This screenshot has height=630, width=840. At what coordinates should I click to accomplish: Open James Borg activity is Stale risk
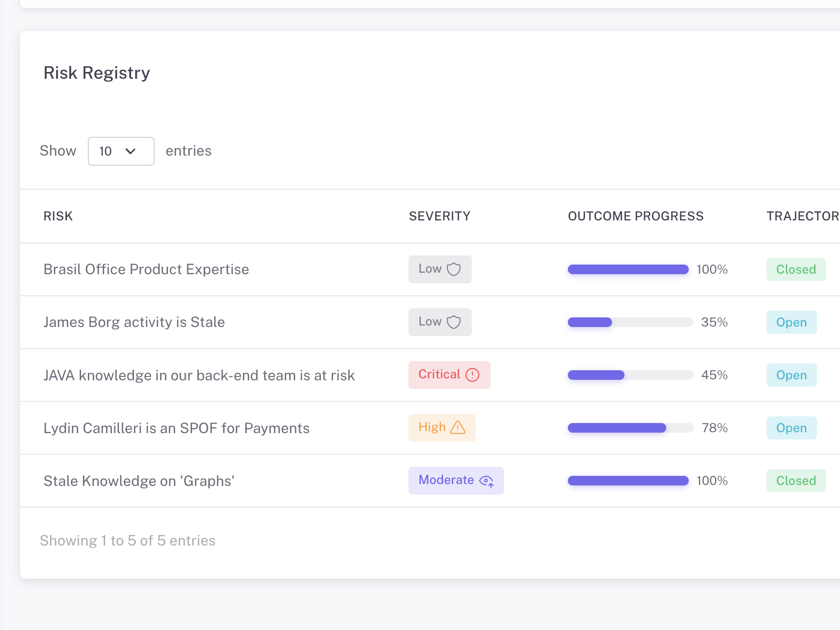coord(134,322)
